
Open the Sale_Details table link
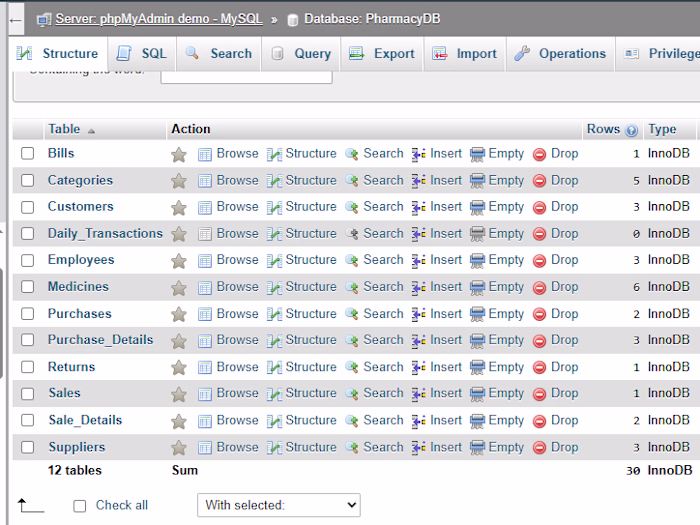[x=85, y=420]
